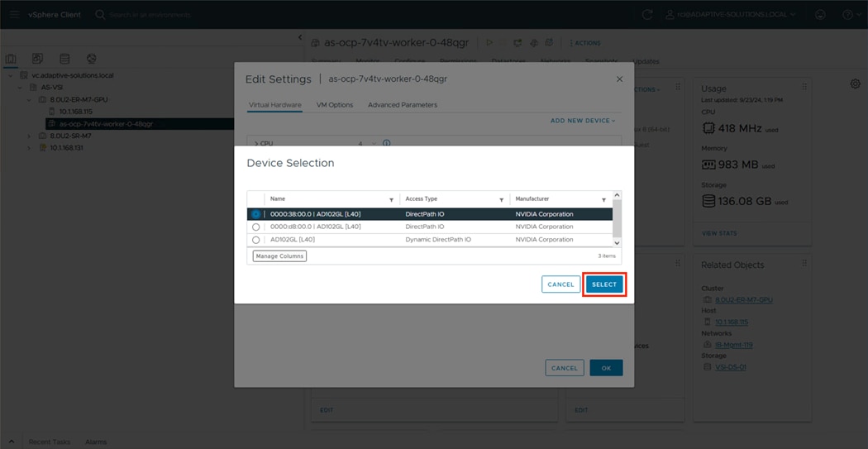The image size is (868, 449).
Task: Click the Name column filter icon
Action: click(391, 200)
